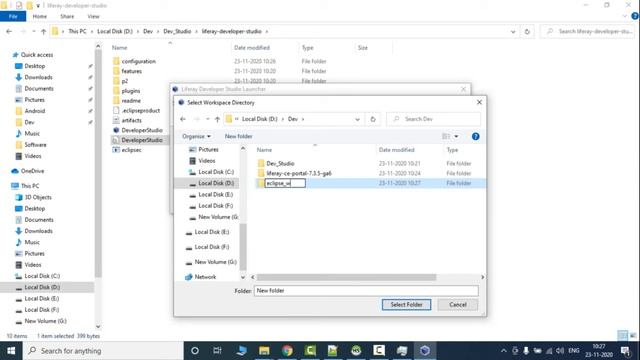Screen dimensions: 640x360
Task: Open help in Select Workspace Directory dialog
Action: click(476, 136)
